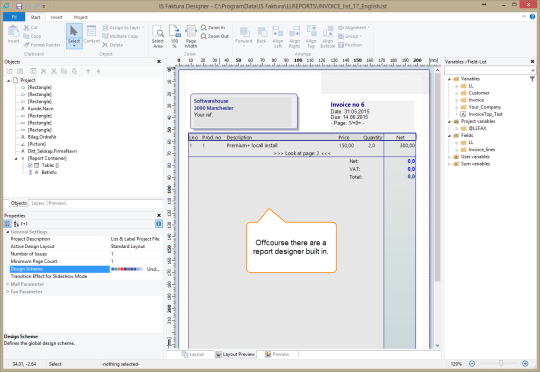The width and height of the screenshot is (540, 372).
Task: Switch to the Insert ribbon tab
Action: (x=56, y=17)
